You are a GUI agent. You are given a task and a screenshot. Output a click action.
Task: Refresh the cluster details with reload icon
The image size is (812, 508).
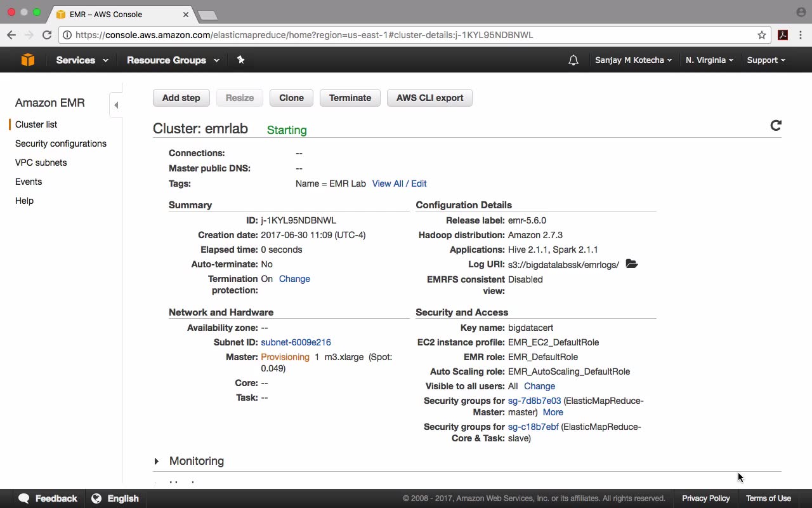tap(775, 125)
